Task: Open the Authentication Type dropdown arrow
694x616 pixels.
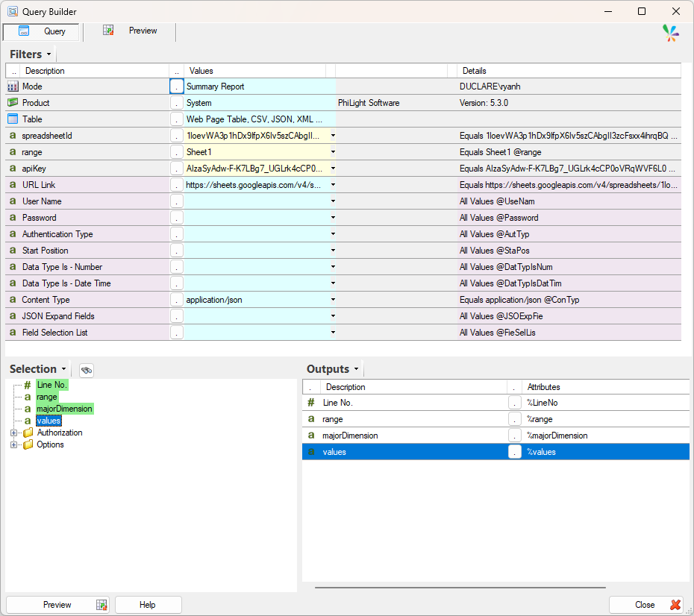Action: [x=333, y=234]
